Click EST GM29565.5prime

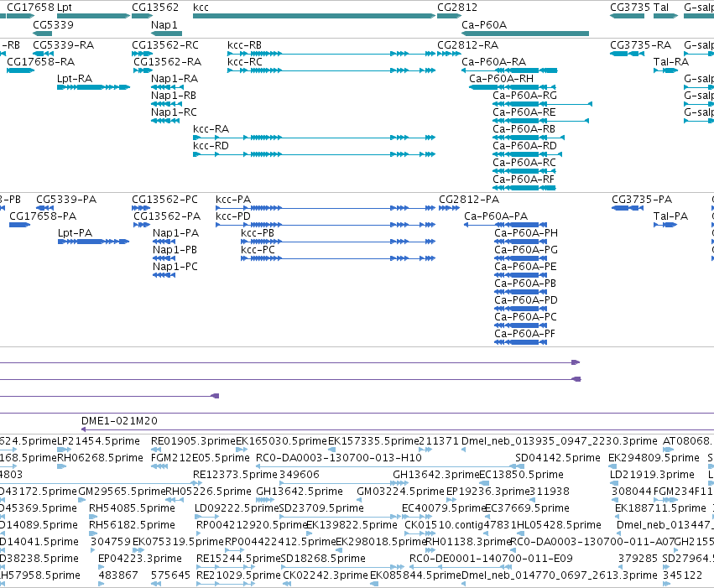[x=122, y=492]
